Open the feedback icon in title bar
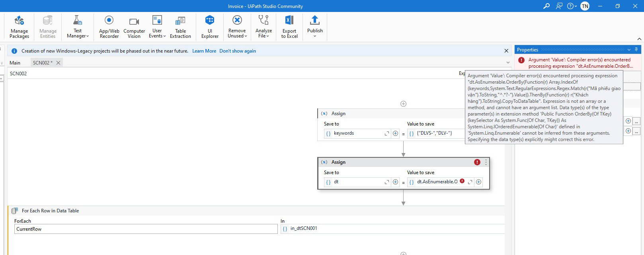 click(x=559, y=6)
